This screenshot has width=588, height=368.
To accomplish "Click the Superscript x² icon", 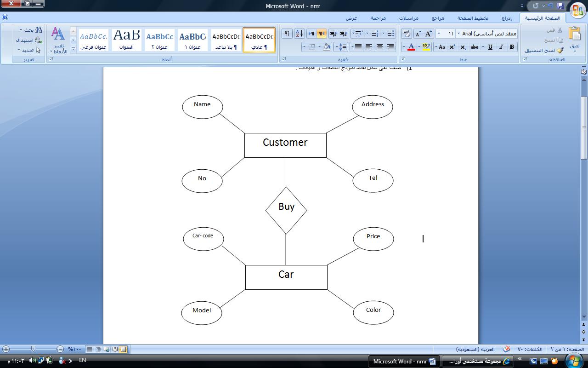I will [x=452, y=47].
